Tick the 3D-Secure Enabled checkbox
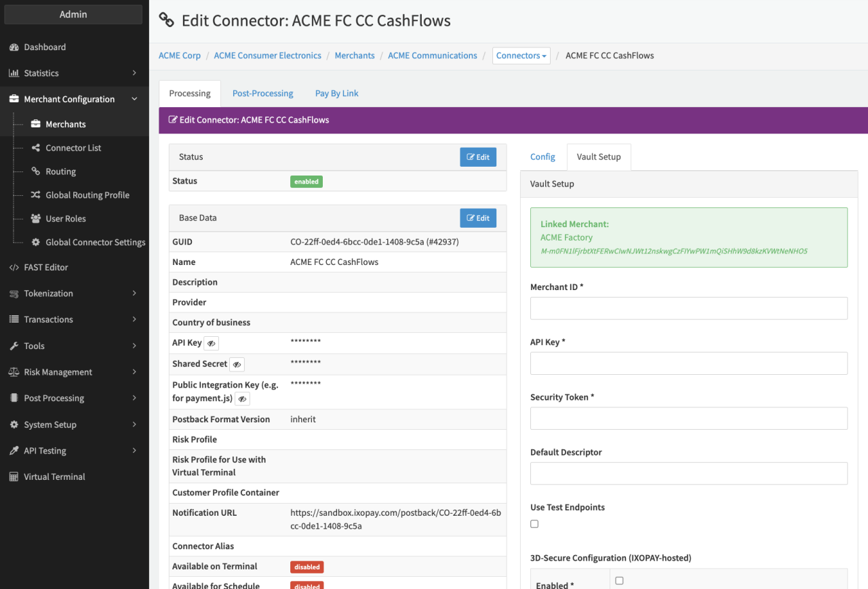This screenshot has height=589, width=868. click(x=619, y=581)
